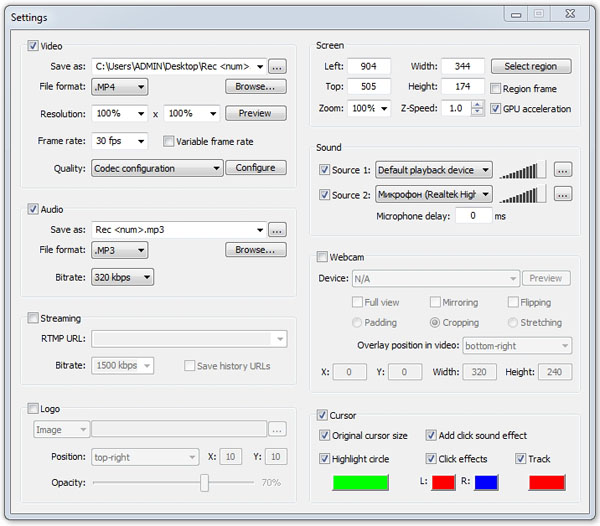Click the Select region button
600x526 pixels.
click(x=531, y=67)
